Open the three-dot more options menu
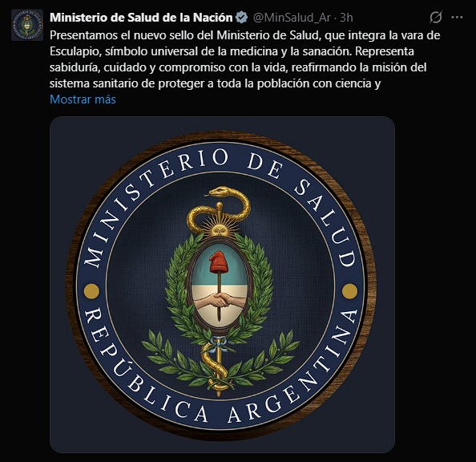The image size is (476, 462). click(x=457, y=18)
